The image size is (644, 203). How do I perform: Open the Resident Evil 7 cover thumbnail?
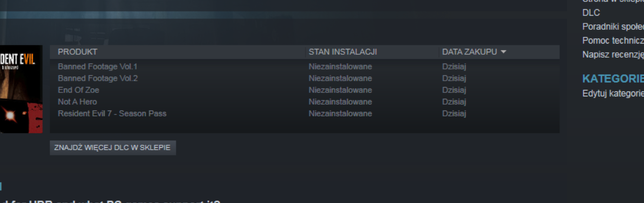point(21,89)
